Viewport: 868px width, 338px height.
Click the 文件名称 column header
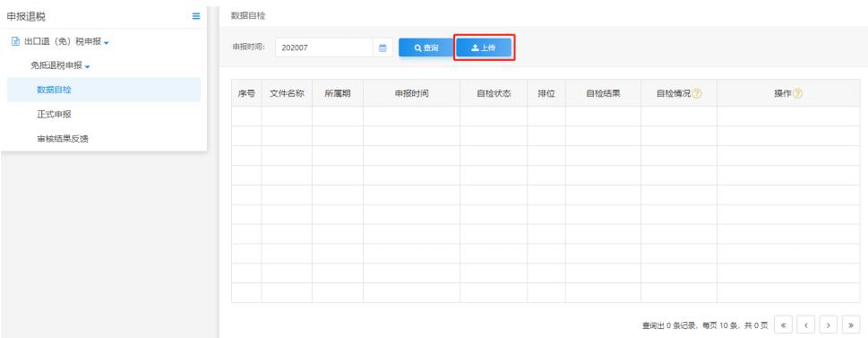pyautogui.click(x=287, y=93)
